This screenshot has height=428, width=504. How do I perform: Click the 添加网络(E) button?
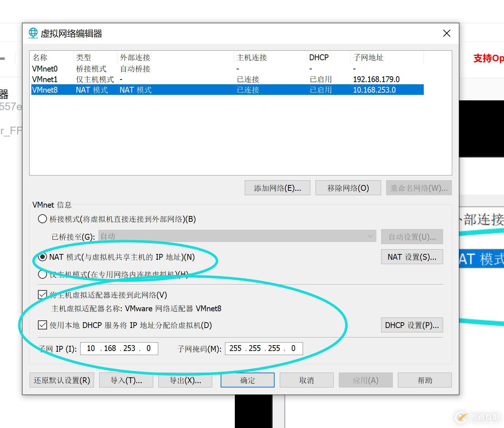coord(277,188)
